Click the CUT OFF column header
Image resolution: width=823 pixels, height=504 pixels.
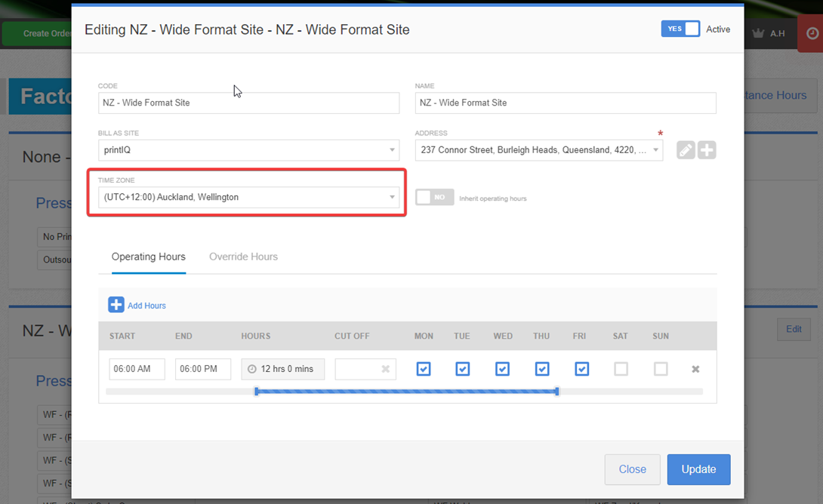[352, 336]
